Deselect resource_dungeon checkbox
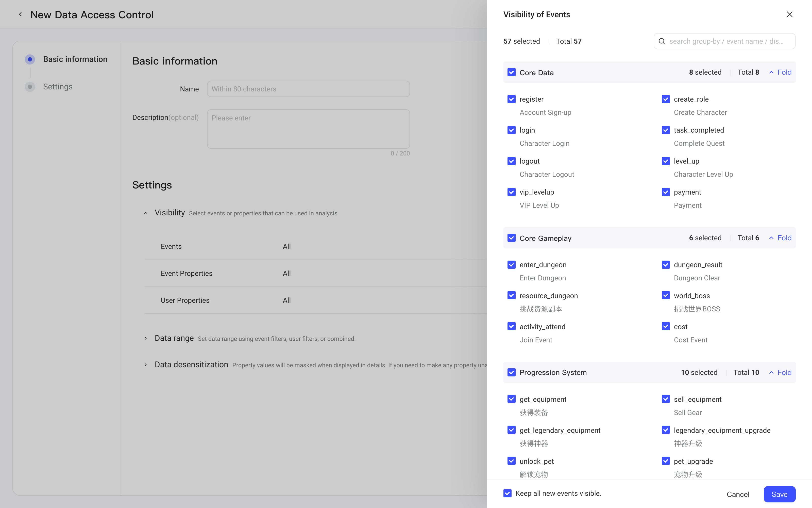Screen dimensions: 812x508 point(511,295)
